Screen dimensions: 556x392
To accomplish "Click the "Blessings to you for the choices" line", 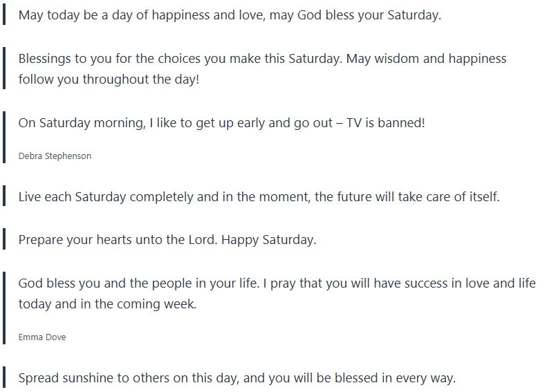I will pyautogui.click(x=262, y=59).
